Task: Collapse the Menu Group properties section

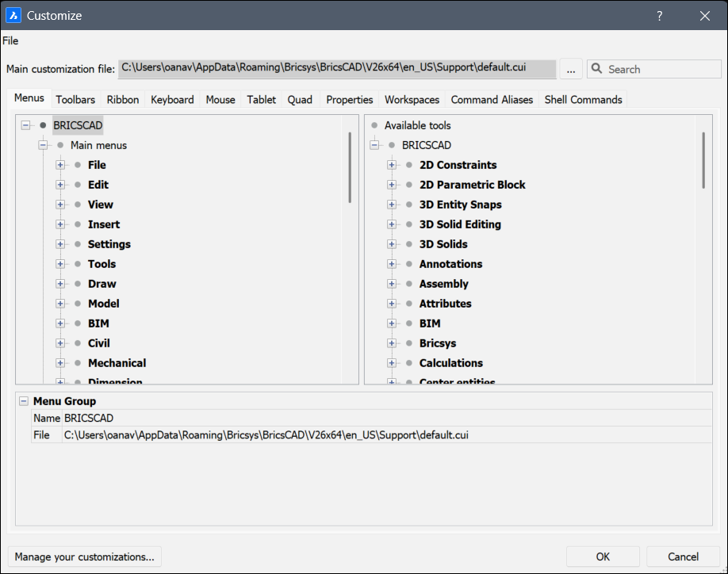Action: [24, 401]
